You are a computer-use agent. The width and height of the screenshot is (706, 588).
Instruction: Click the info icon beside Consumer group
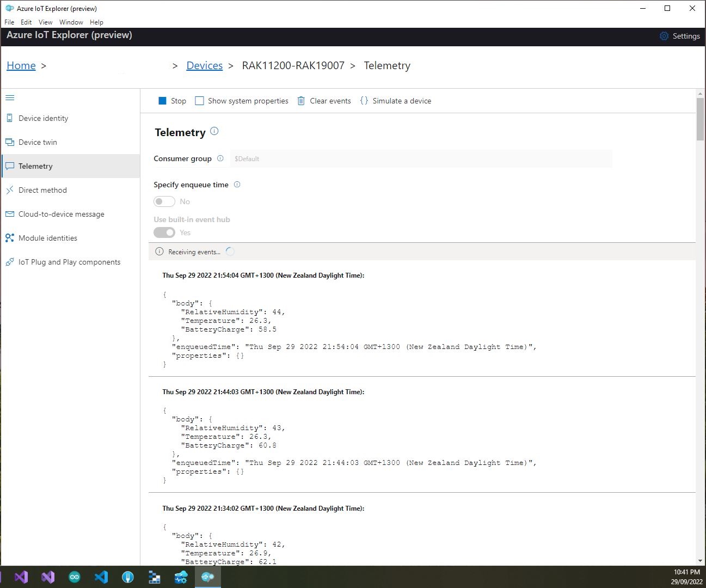point(220,158)
